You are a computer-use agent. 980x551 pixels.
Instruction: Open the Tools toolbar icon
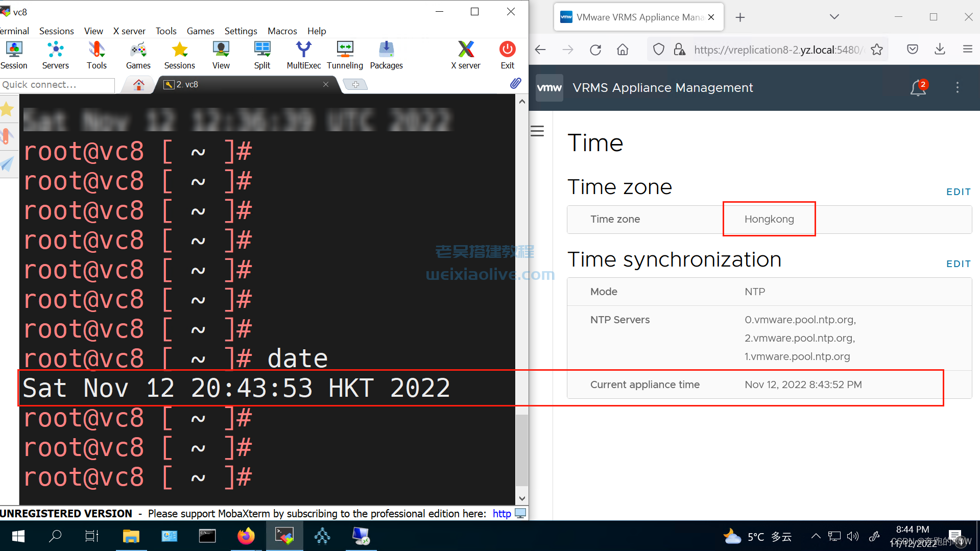[97, 55]
